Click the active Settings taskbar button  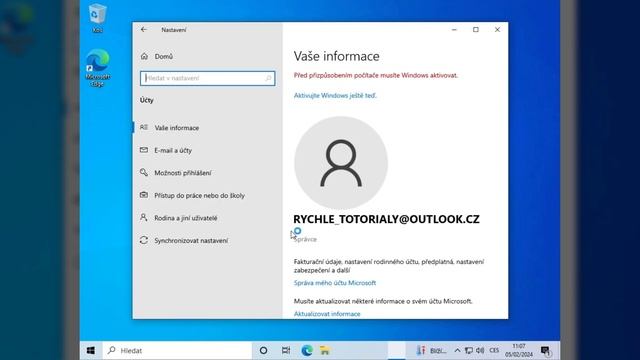[396, 350]
